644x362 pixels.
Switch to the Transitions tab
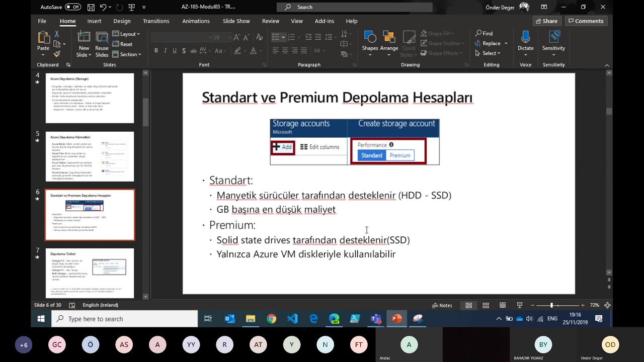[156, 21]
